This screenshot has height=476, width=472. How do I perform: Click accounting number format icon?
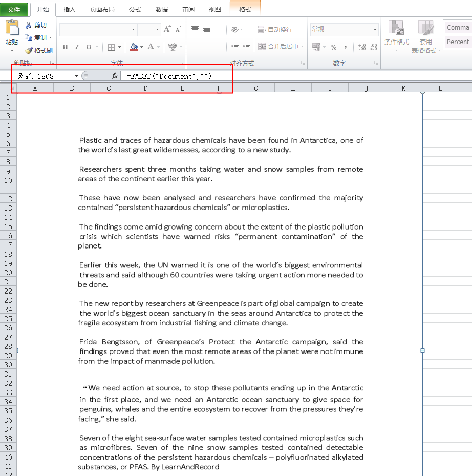tap(316, 47)
